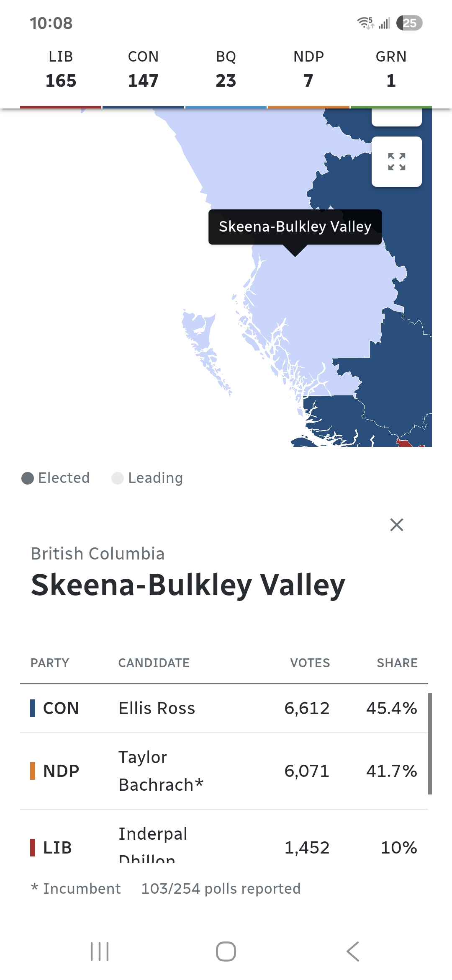This screenshot has width=452, height=980.
Task: Select the Taylor Bachrach candidate row
Action: [x=224, y=771]
